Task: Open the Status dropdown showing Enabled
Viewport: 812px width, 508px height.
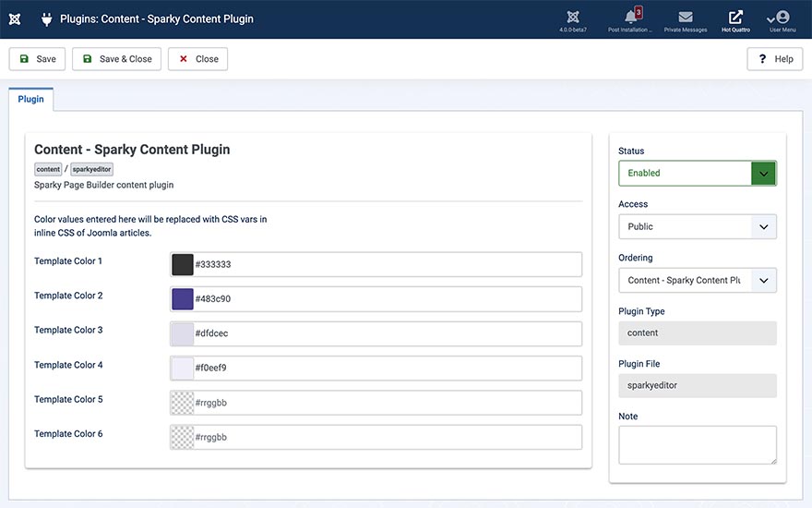Action: pyautogui.click(x=697, y=173)
